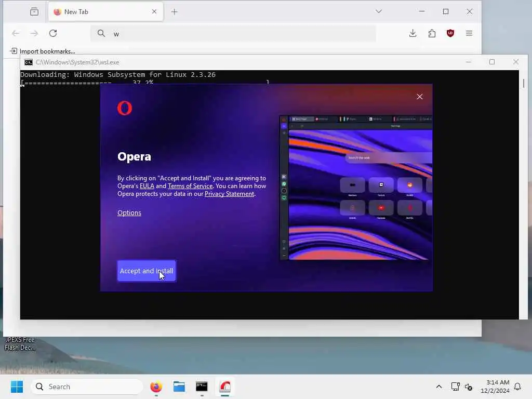Image resolution: width=532 pixels, height=399 pixels.
Task: Maximize the wsl.exe console window
Action: (492, 62)
